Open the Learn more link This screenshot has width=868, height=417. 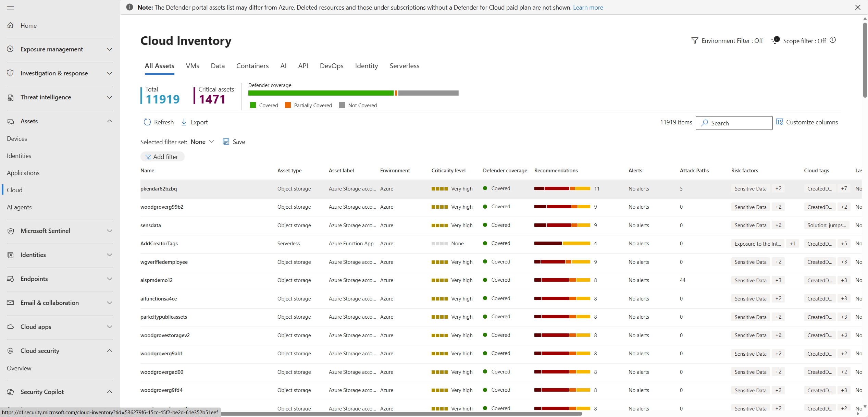point(588,7)
